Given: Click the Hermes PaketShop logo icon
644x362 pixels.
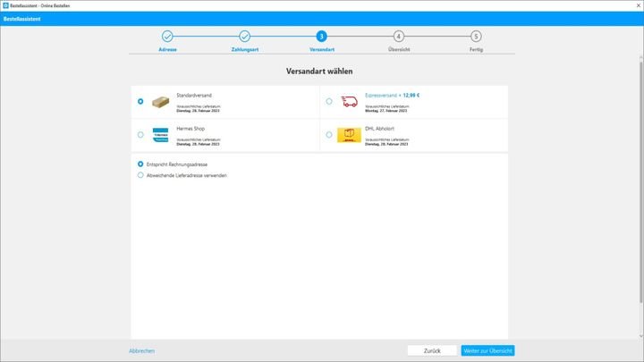Looking at the screenshot, I should click(161, 135).
